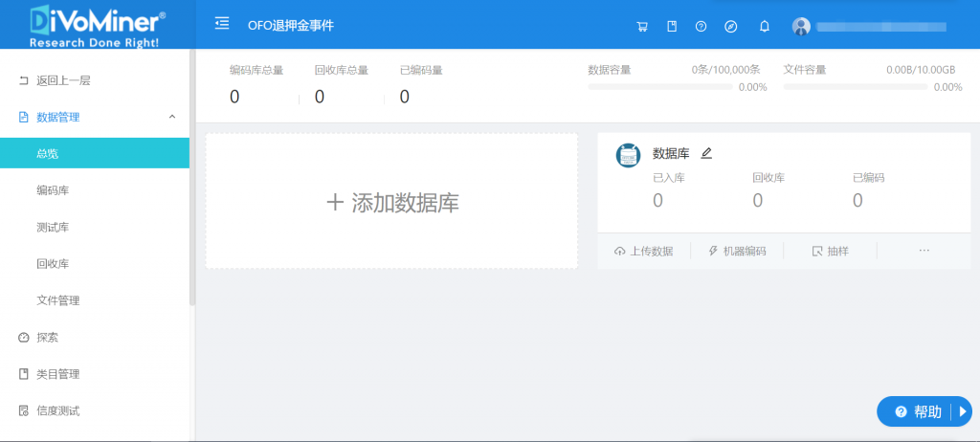980x442 pixels.
Task: Click the pencil edit icon beside 数据库
Action: [x=706, y=153]
